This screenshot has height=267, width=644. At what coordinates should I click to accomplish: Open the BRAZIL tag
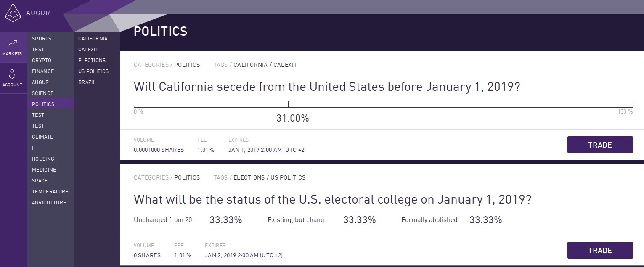point(87,82)
